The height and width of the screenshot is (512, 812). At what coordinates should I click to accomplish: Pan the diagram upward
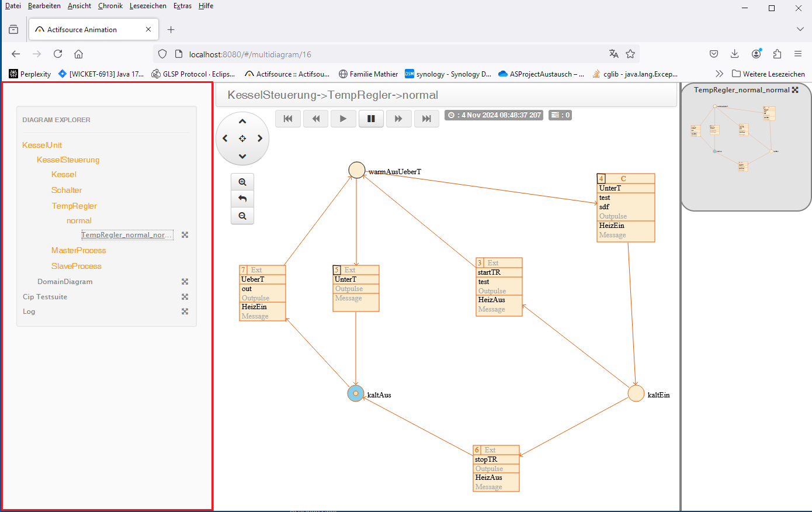(x=242, y=122)
